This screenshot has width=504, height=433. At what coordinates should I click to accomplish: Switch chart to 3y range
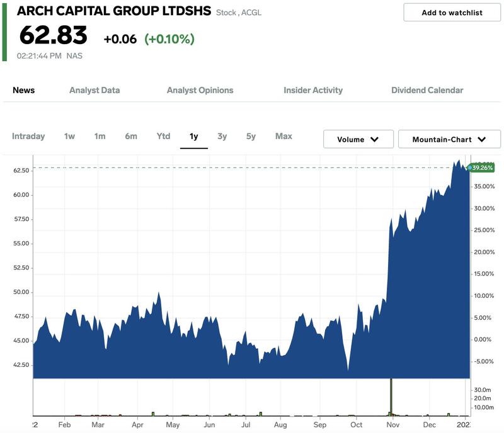[222, 136]
